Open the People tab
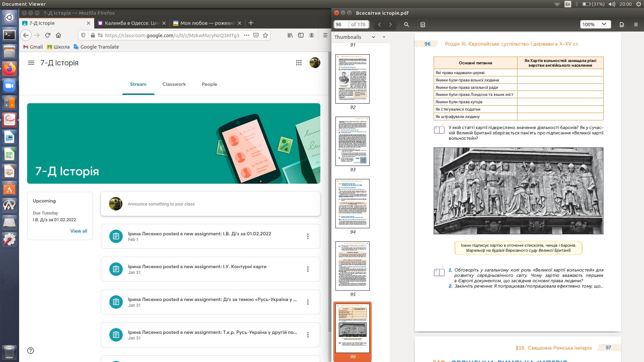The image size is (644, 362). tap(209, 84)
